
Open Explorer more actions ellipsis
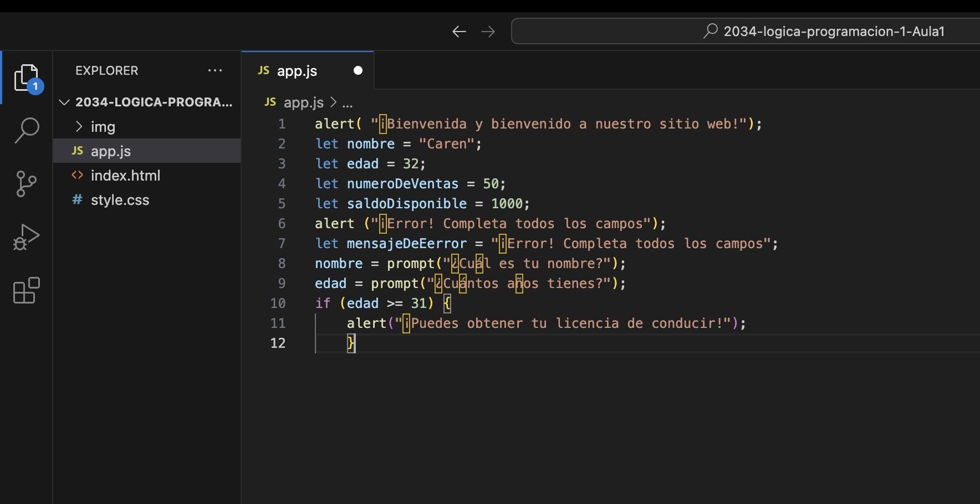click(x=215, y=70)
